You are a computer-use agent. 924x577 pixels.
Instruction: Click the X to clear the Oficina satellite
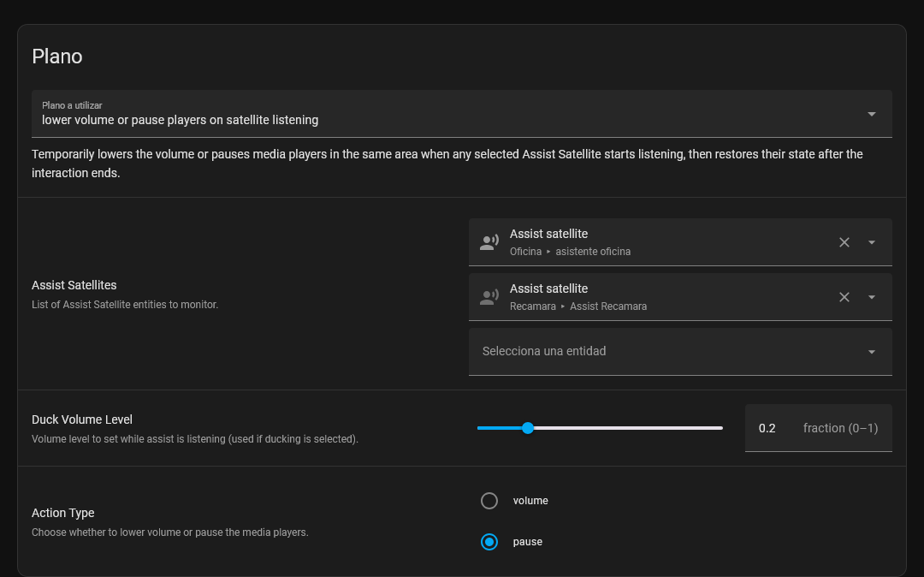pyautogui.click(x=844, y=242)
